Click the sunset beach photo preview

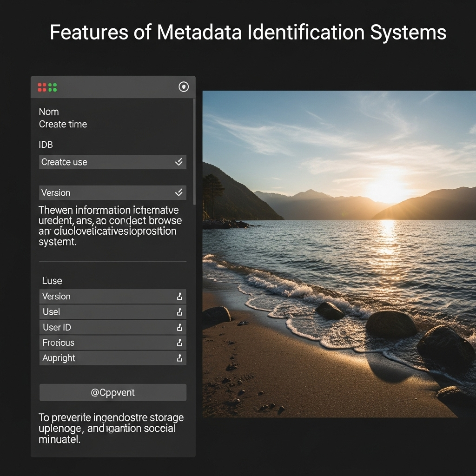click(x=339, y=254)
